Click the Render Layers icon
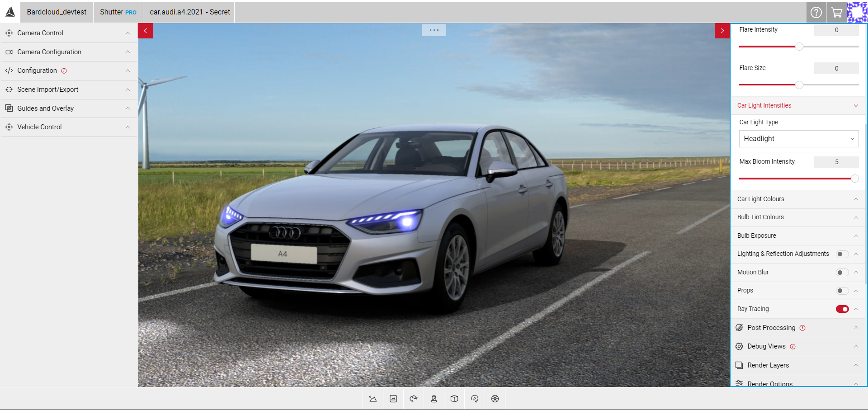 pyautogui.click(x=739, y=365)
